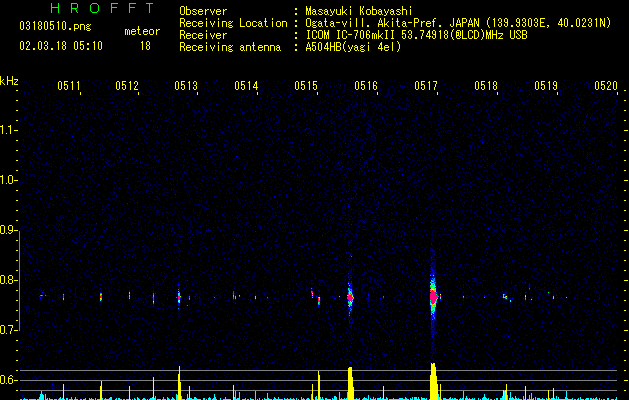Click the 'meteor' count label
The height and width of the screenshot is (400, 629).
tap(142, 31)
